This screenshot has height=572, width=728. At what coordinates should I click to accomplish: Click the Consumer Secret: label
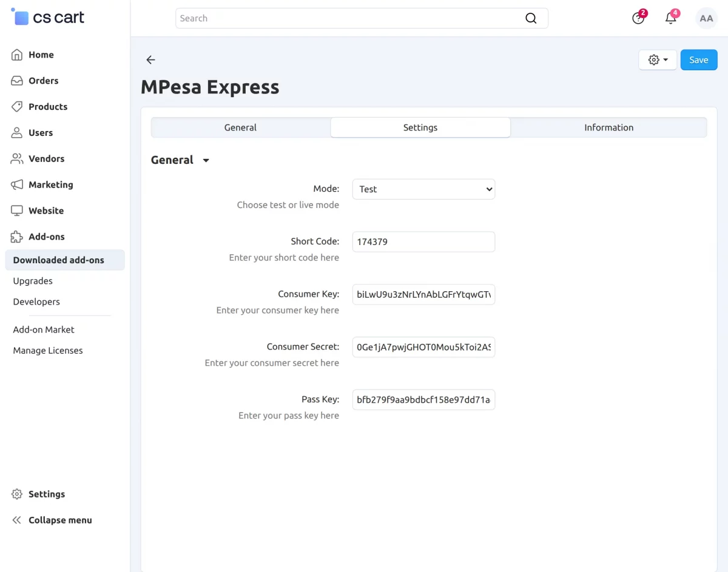pyautogui.click(x=303, y=347)
